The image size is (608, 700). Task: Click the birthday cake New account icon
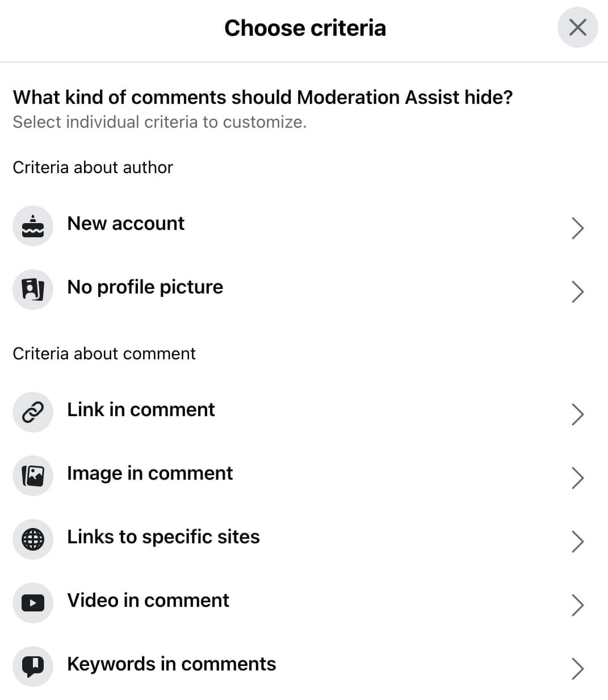coord(33,226)
